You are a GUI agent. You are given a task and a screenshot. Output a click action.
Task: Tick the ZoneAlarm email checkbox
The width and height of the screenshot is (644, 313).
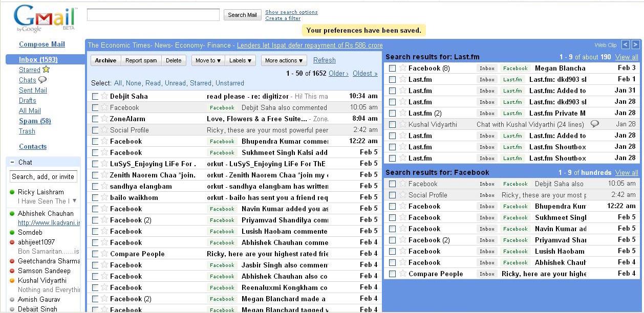(95, 119)
